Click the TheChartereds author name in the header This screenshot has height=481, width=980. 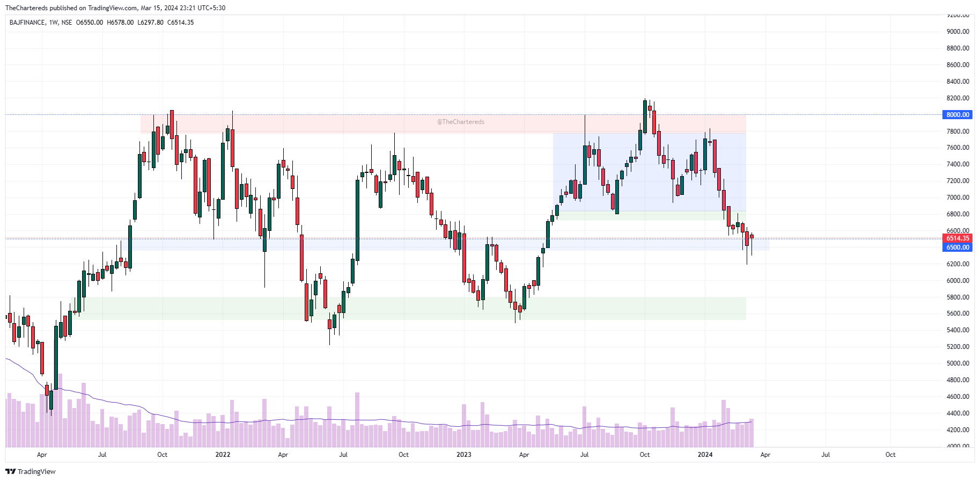(x=26, y=8)
